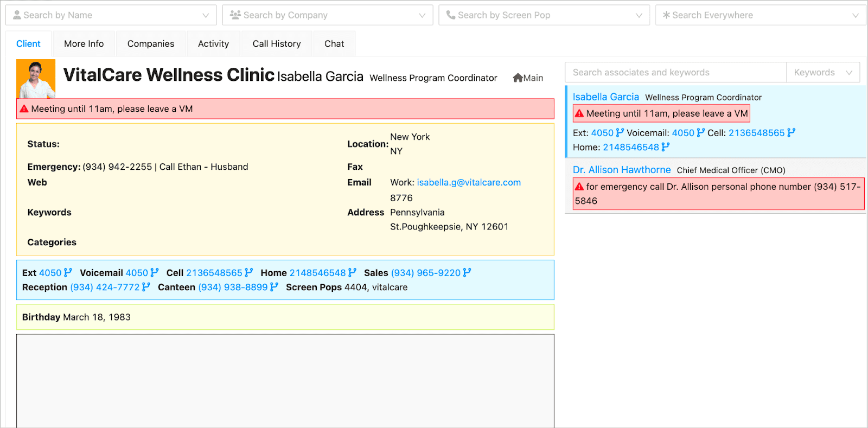Click the warning icon in Dr. Allison's emergency alert
This screenshot has height=428, width=868.
[x=579, y=187]
